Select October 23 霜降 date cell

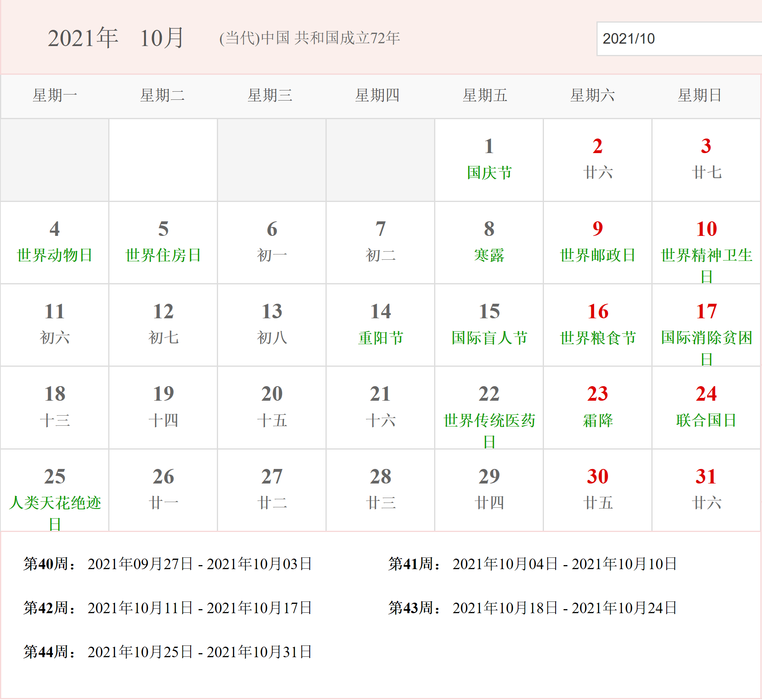pyautogui.click(x=598, y=408)
